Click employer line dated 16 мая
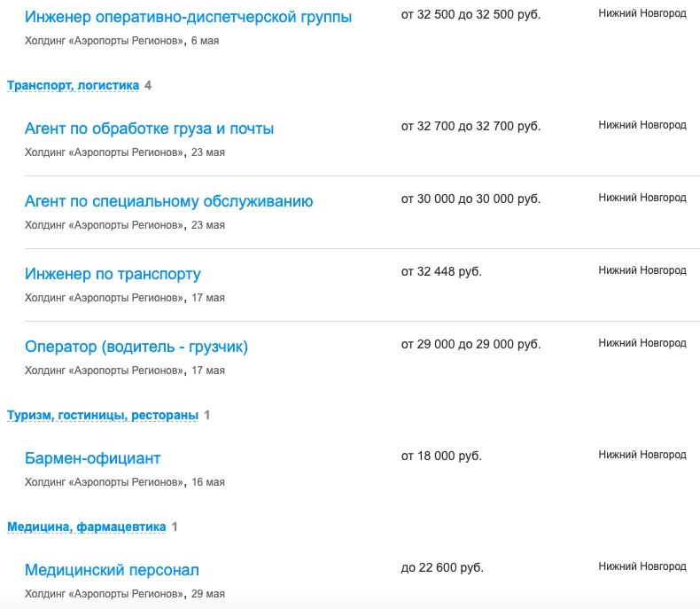The width and height of the screenshot is (700, 609). coord(125,482)
